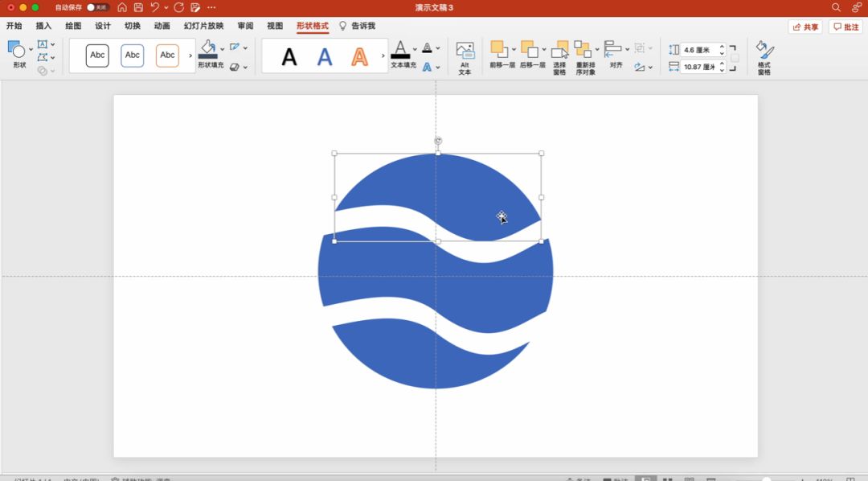Screen dimensions: 868x481
Task: Expand the edit shape dropdown arrow
Action: point(52,58)
